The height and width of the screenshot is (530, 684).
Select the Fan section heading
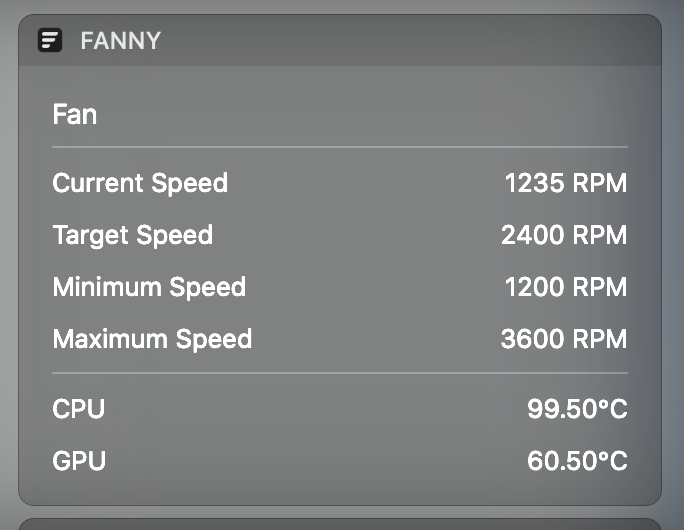click(75, 114)
